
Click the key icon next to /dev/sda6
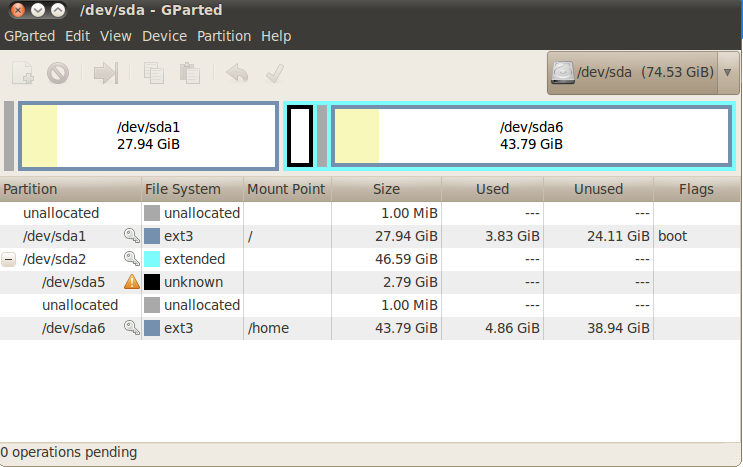(131, 328)
